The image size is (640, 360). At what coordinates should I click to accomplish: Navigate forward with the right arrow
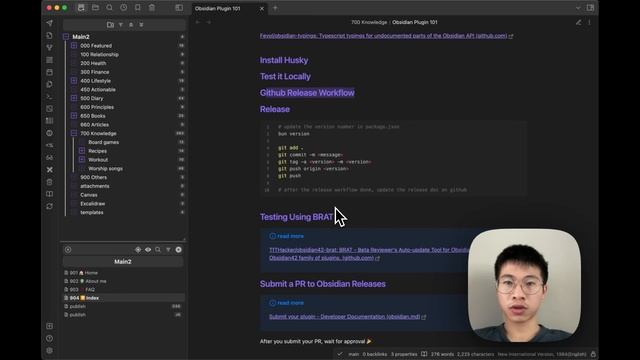[x=209, y=22]
